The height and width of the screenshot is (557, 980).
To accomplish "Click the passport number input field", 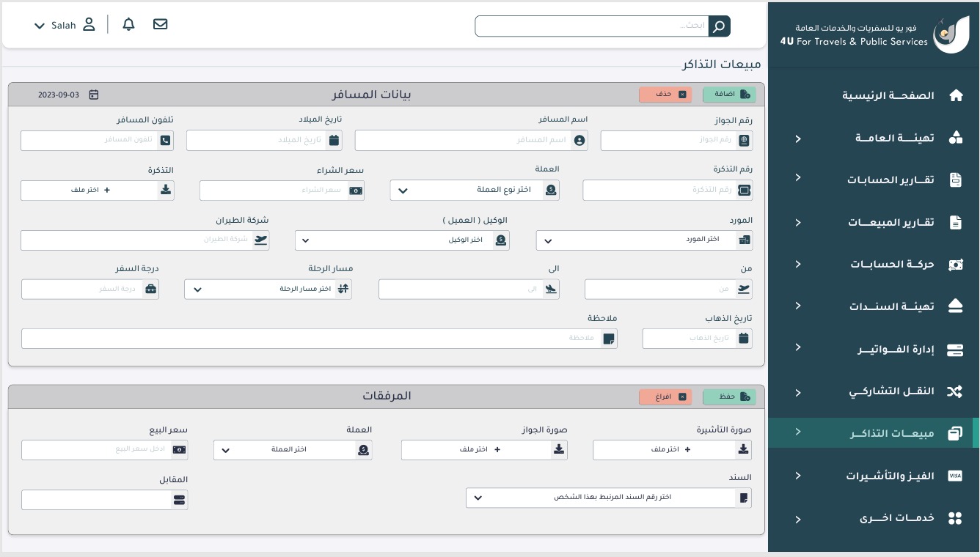I will [x=668, y=141].
